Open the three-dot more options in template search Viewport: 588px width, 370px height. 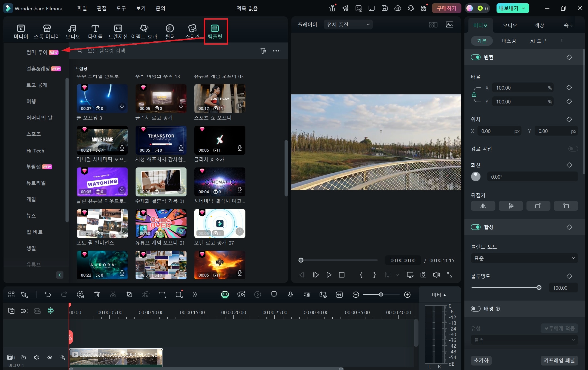276,51
